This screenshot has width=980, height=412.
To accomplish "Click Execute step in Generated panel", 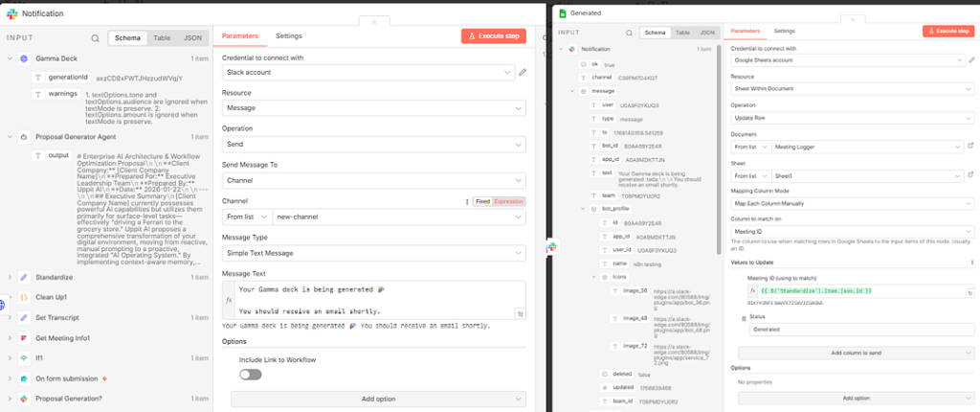I will pos(948,31).
